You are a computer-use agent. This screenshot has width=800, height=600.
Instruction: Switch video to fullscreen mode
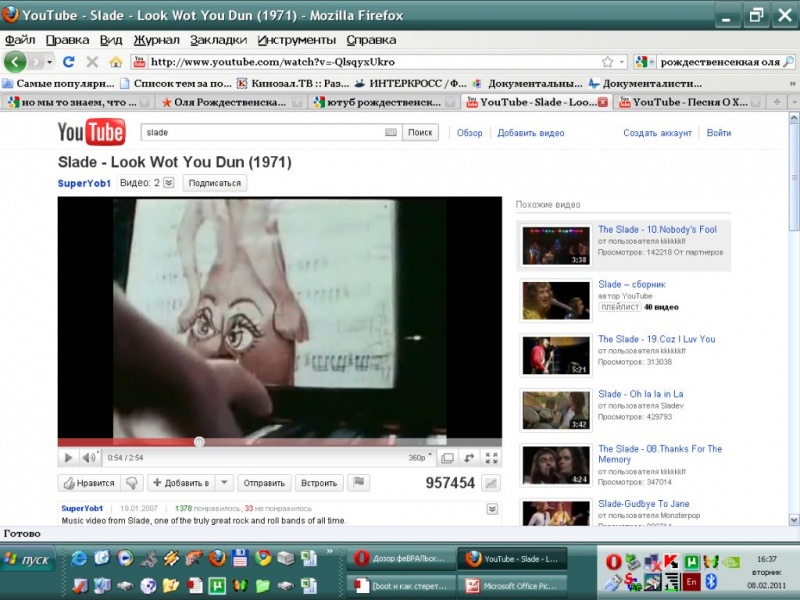click(x=491, y=458)
